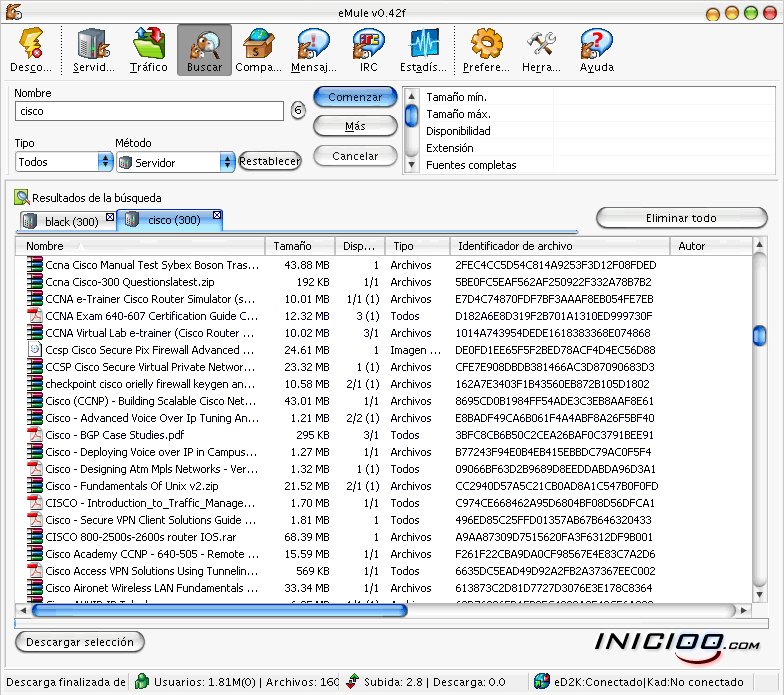Close the black (300) search tab

click(x=110, y=216)
